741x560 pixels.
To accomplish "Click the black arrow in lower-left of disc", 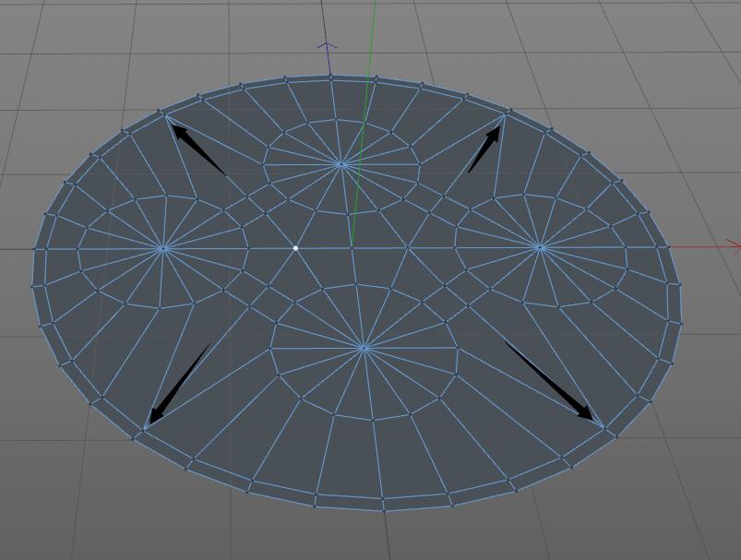I will tap(177, 385).
